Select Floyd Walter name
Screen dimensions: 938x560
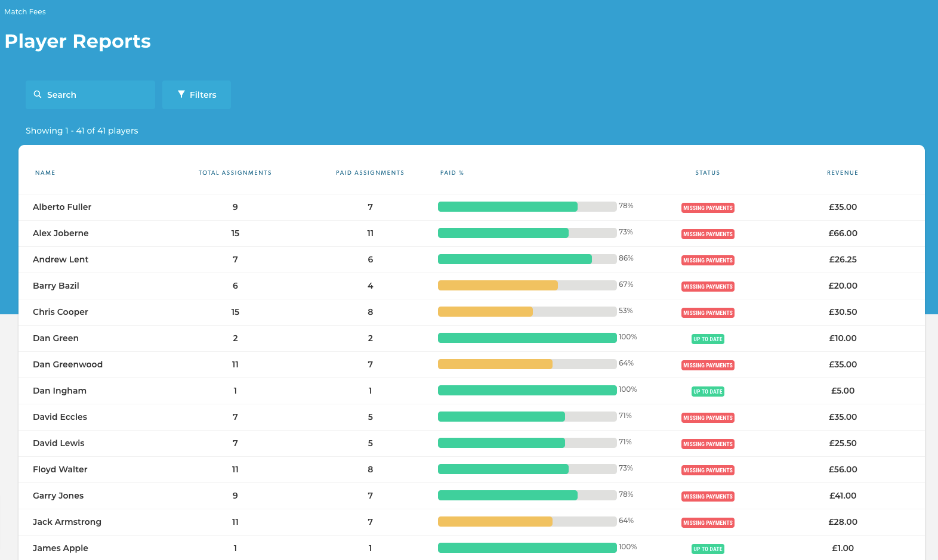pyautogui.click(x=60, y=469)
